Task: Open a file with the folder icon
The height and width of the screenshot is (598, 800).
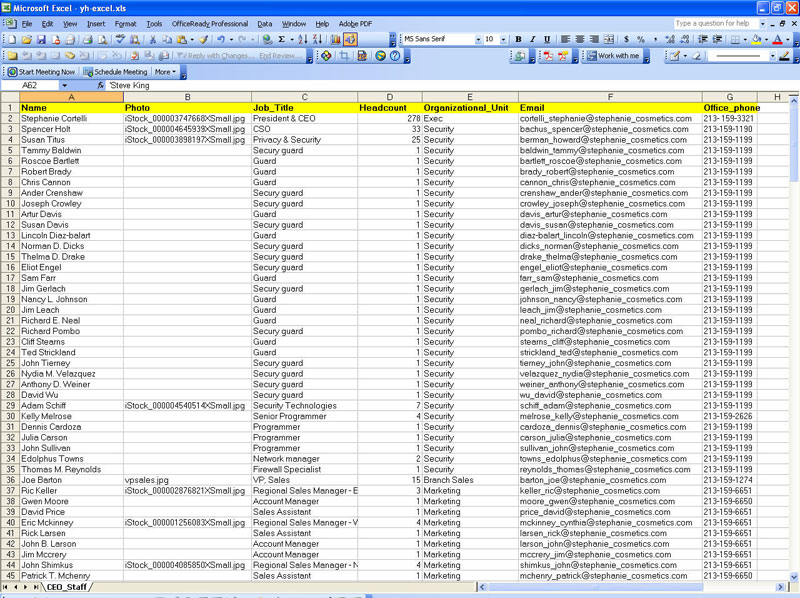Action: tap(27, 39)
